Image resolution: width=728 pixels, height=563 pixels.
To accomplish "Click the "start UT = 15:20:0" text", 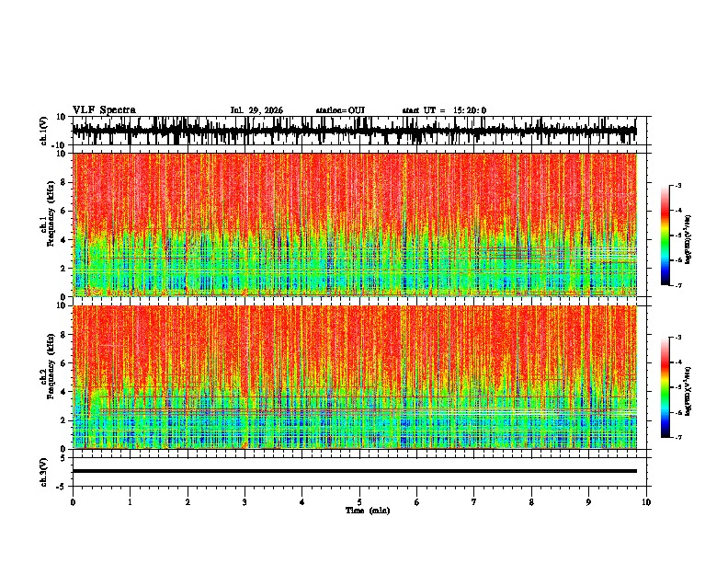I will pyautogui.click(x=444, y=110).
